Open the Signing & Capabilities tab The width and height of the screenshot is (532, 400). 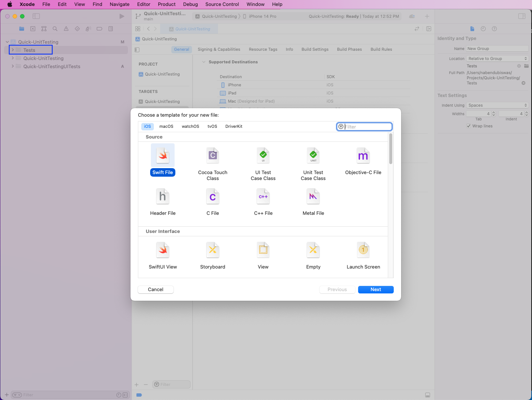(x=219, y=49)
